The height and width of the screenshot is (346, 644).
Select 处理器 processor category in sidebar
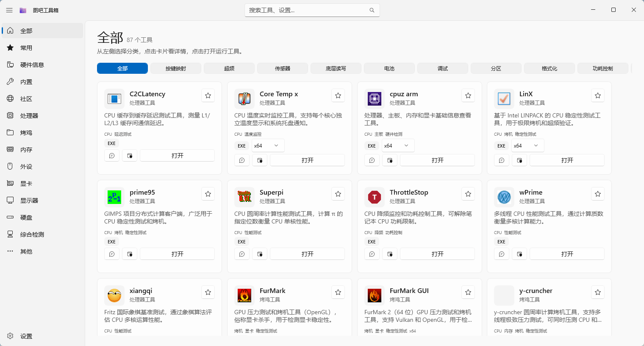tap(42, 115)
